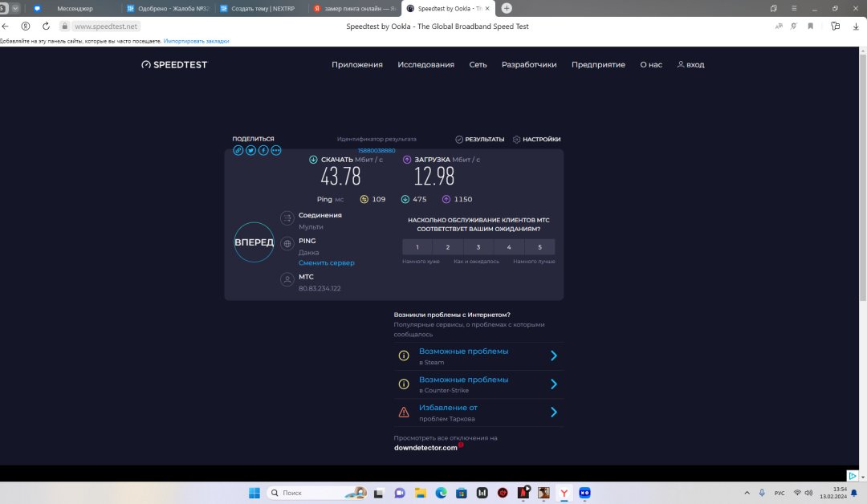867x504 pixels.
Task: Click the PING server globe icon
Action: click(287, 244)
